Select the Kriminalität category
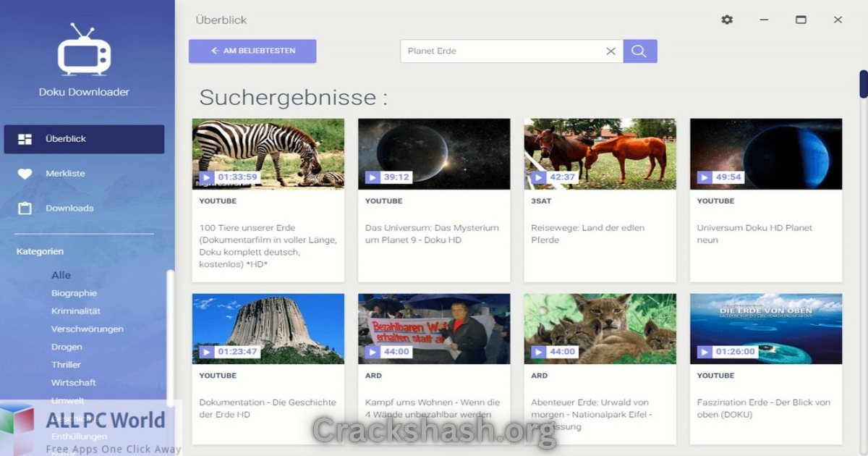Image resolution: width=868 pixels, height=456 pixels. (76, 311)
